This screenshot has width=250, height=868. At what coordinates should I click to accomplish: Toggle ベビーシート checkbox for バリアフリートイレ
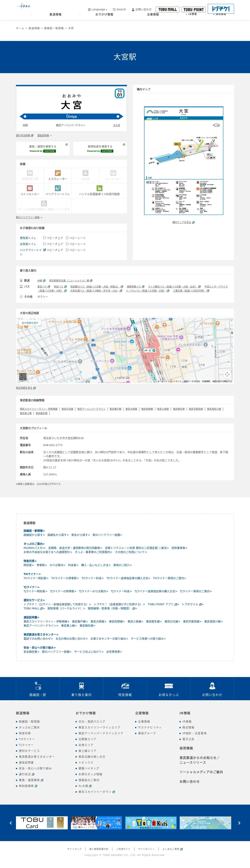pos(67,250)
